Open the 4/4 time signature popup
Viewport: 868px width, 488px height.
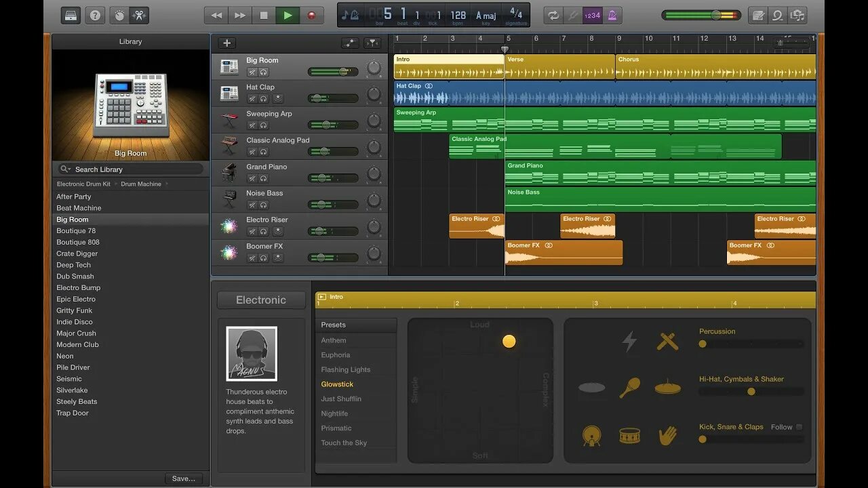[516, 16]
